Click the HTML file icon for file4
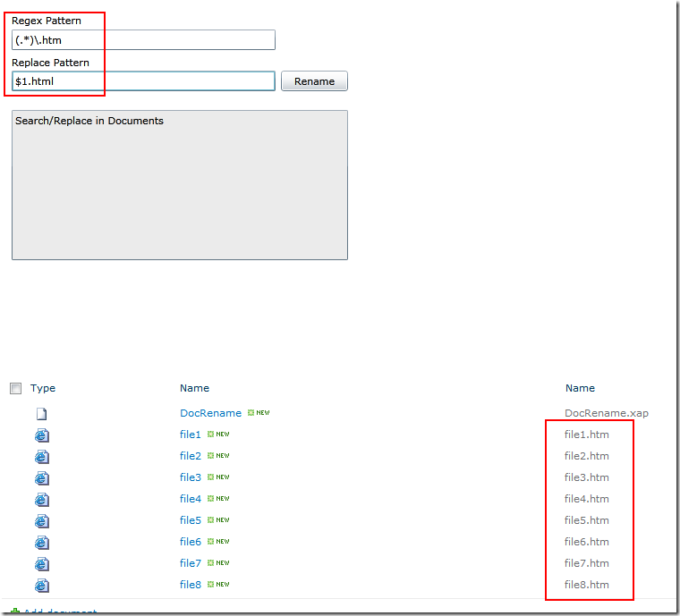The image size is (680, 616). 42,500
